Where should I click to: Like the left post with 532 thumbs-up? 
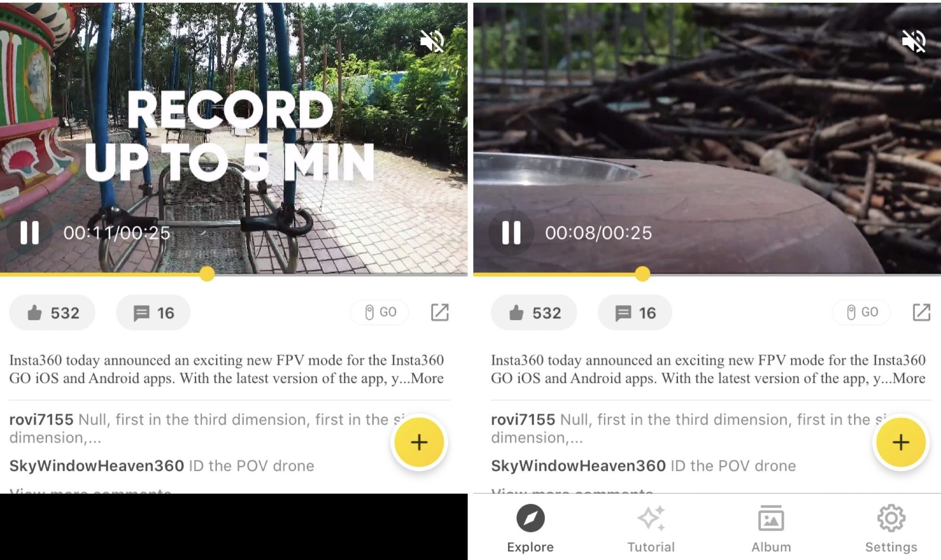52,313
